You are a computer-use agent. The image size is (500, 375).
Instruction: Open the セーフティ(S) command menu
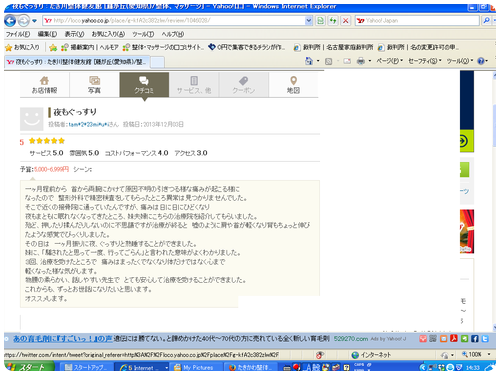[425, 61]
